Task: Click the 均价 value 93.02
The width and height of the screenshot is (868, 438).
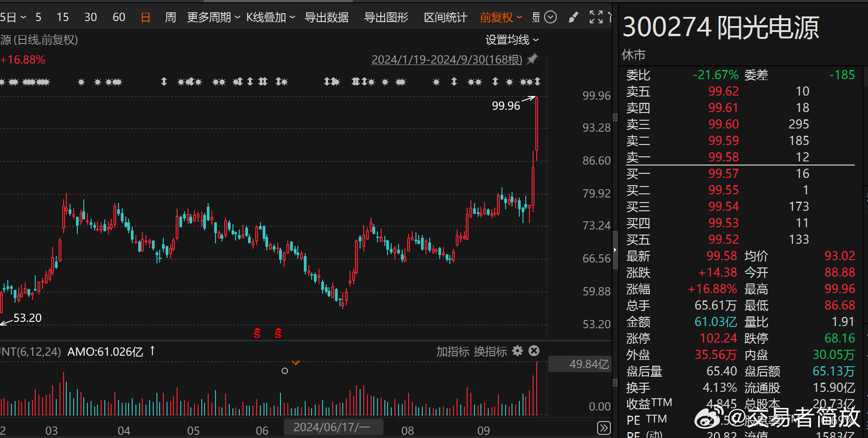Action: click(840, 256)
